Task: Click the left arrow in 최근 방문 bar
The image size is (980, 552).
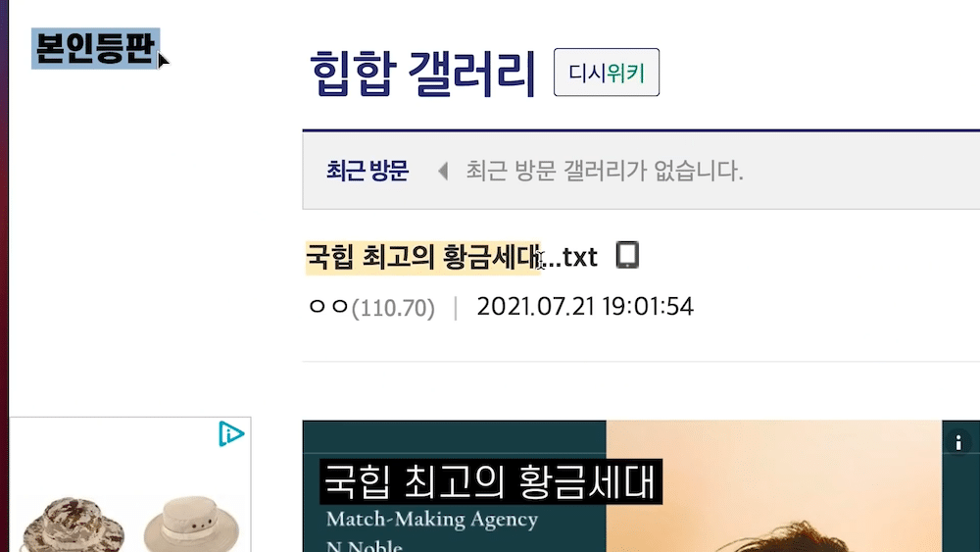Action: (443, 171)
